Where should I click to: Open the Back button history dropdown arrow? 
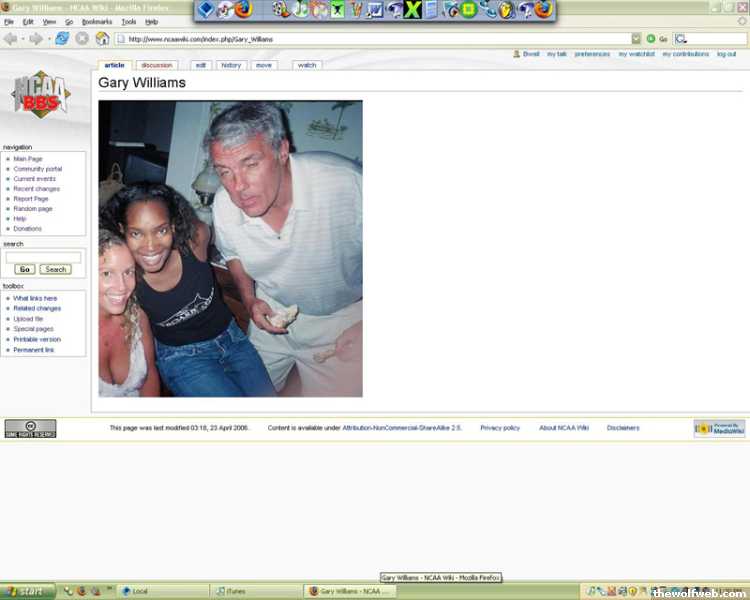(23, 39)
